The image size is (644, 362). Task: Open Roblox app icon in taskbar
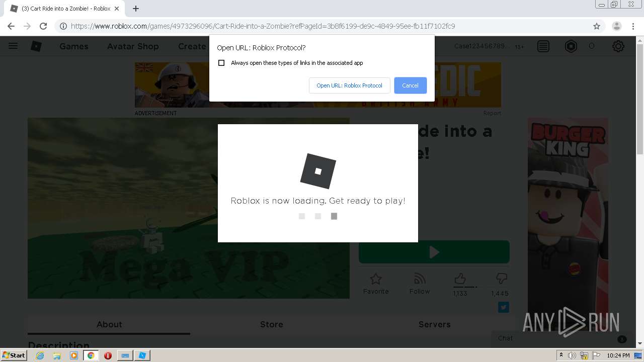click(x=142, y=355)
